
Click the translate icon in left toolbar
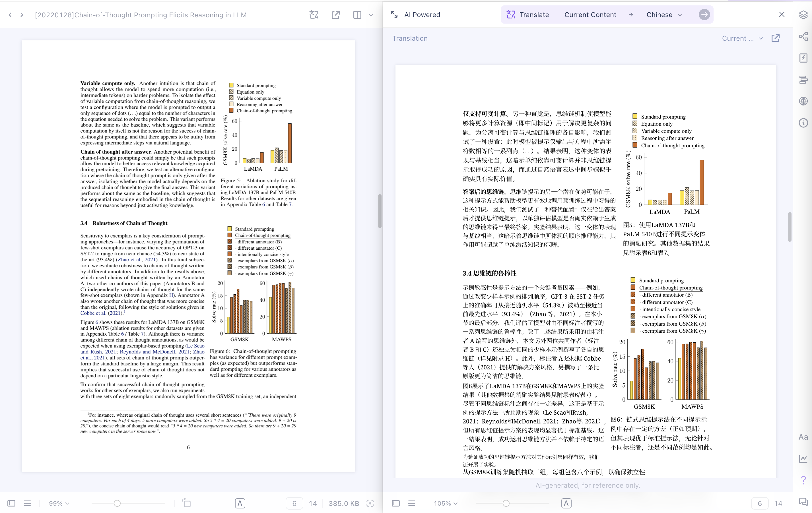click(x=314, y=15)
